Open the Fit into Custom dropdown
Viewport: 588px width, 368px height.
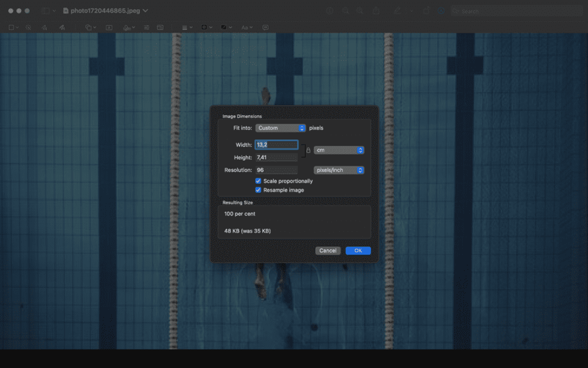[x=280, y=128]
